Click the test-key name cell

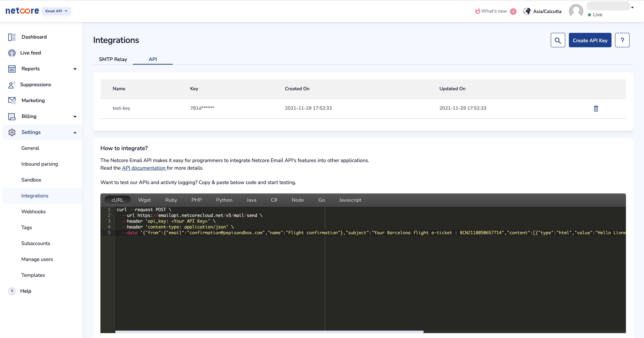pyautogui.click(x=121, y=108)
